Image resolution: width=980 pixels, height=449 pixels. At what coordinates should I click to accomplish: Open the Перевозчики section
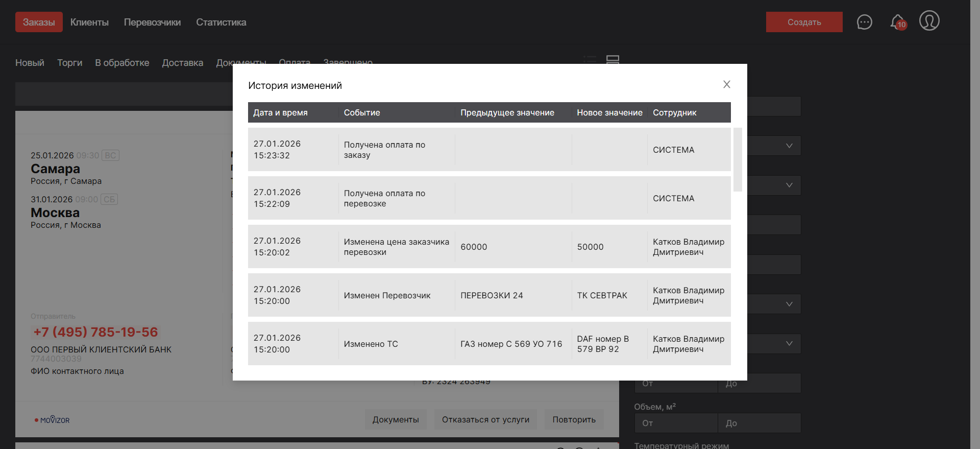coord(152,22)
